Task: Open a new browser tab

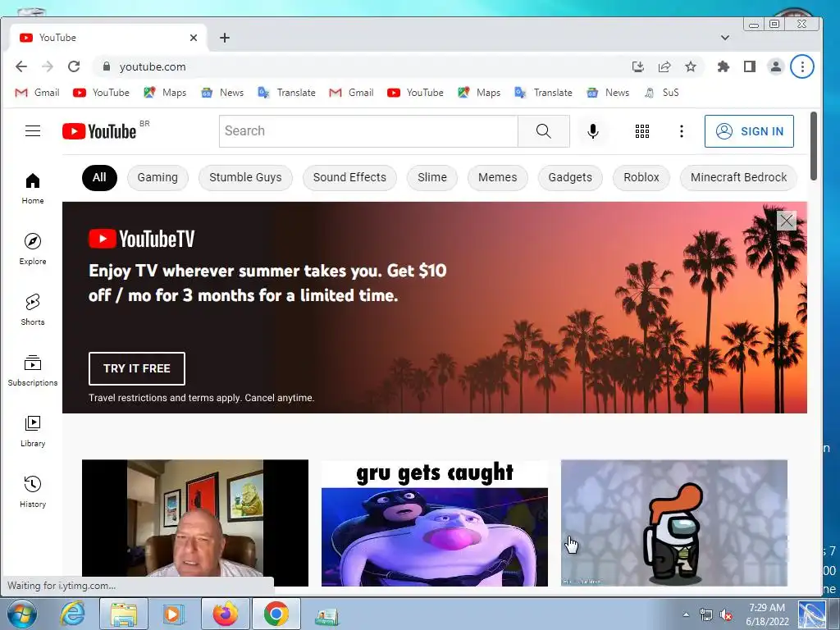Action: 225,38
